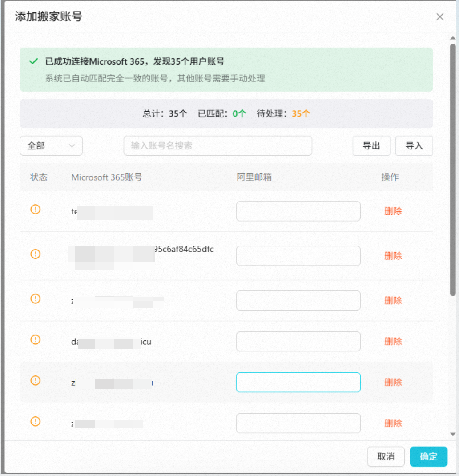The width and height of the screenshot is (459, 476).
Task: Cancel with the 取消 button
Action: pos(386,456)
